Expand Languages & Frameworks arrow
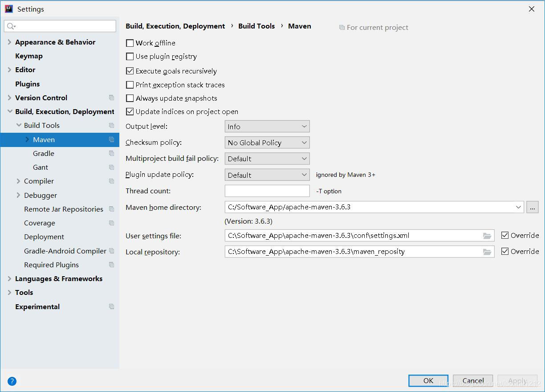545x392 pixels. click(x=9, y=278)
